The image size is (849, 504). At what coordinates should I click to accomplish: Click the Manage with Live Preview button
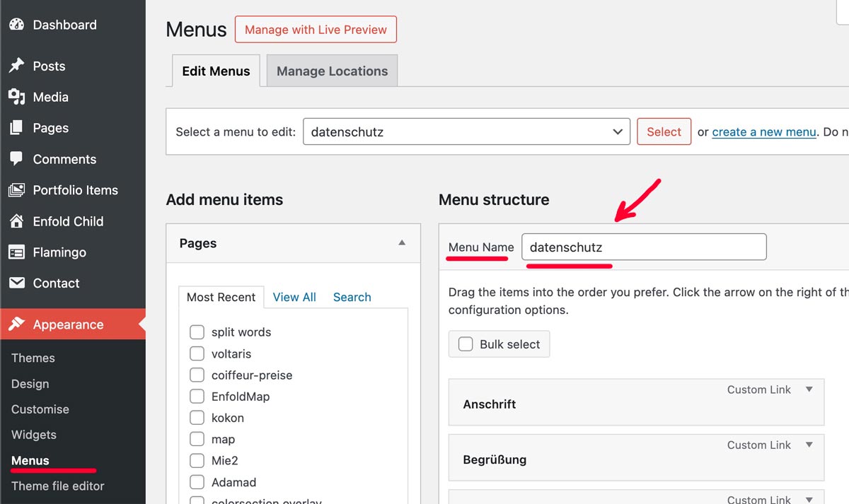point(316,30)
